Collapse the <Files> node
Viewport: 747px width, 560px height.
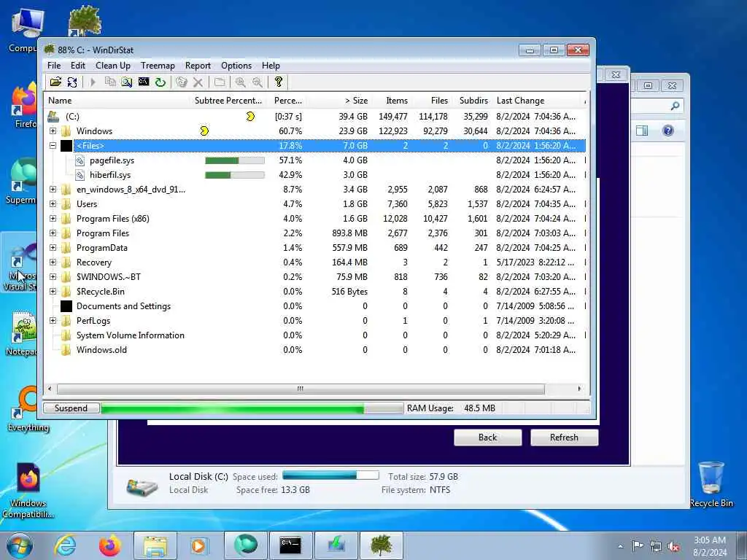coord(53,146)
